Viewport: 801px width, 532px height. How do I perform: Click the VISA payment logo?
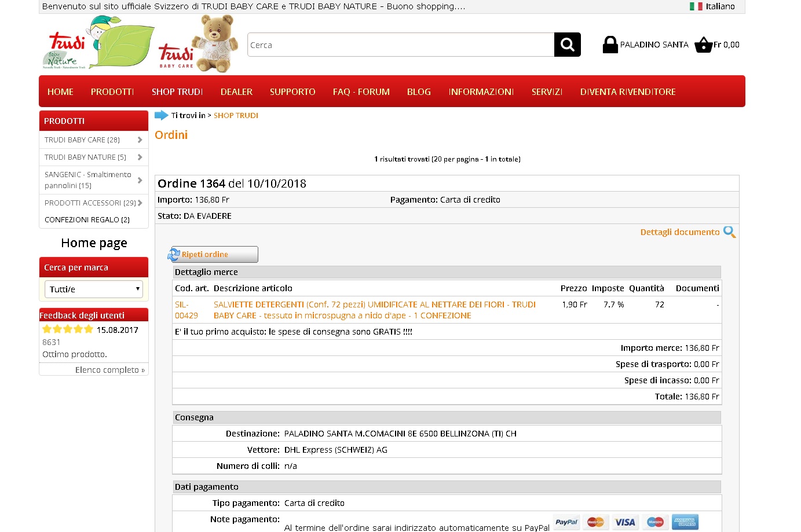[625, 522]
